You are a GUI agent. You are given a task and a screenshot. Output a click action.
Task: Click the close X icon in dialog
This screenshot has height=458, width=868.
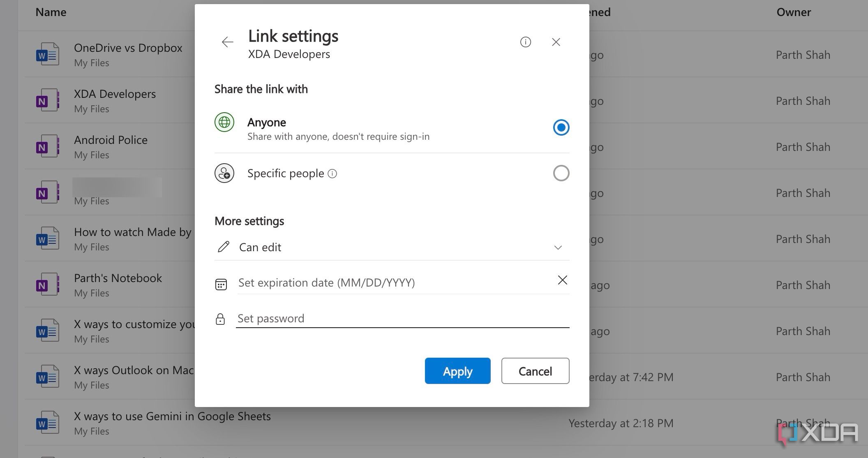tap(556, 42)
